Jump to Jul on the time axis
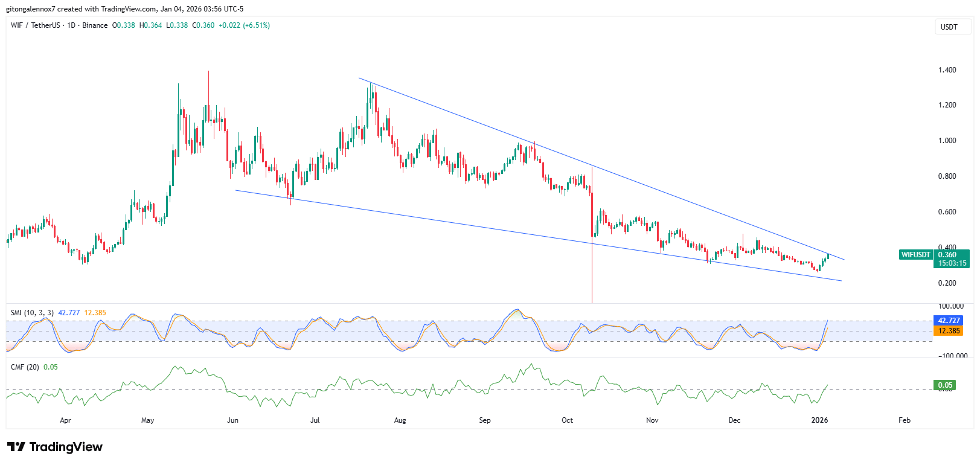The height and width of the screenshot is (465, 980). [x=315, y=420]
